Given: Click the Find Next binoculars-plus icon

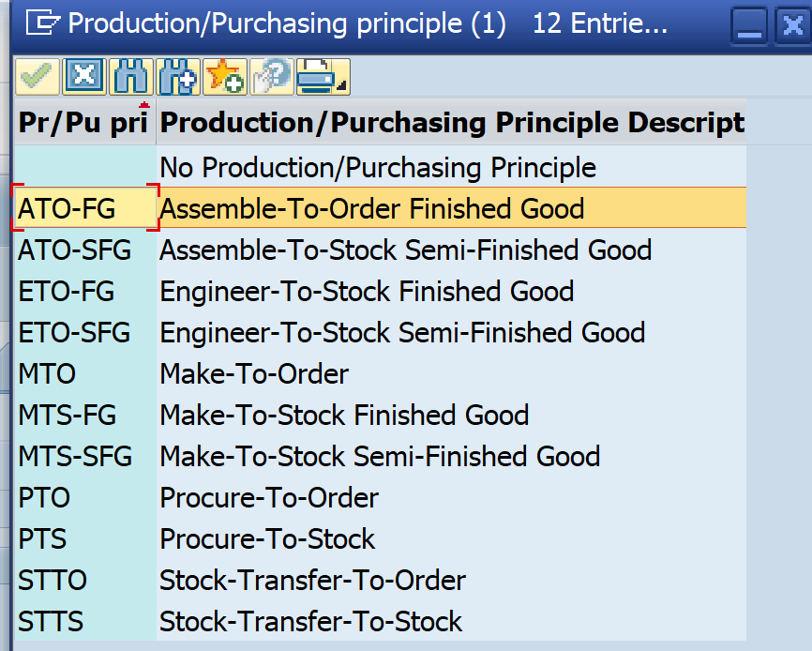Looking at the screenshot, I should pyautogui.click(x=177, y=78).
